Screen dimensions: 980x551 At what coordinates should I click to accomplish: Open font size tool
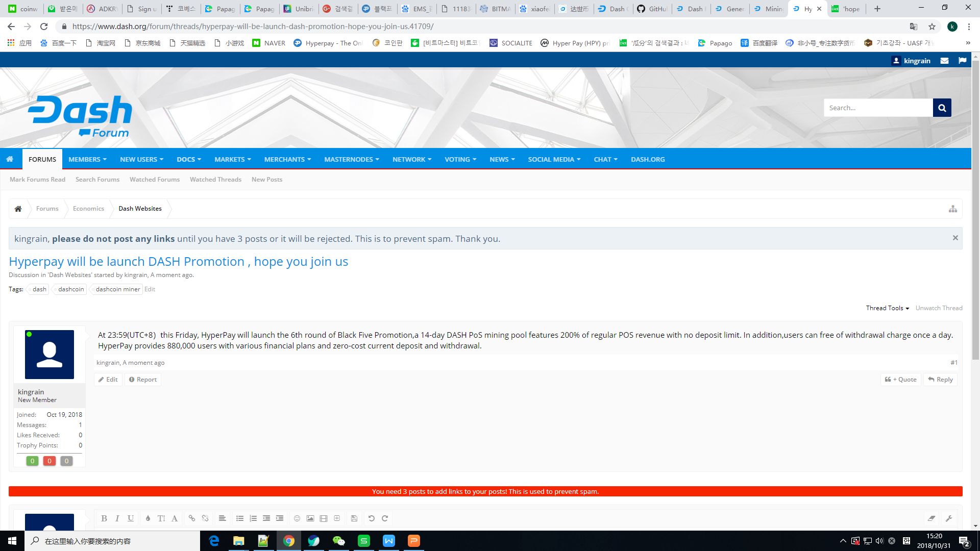pos(161,518)
